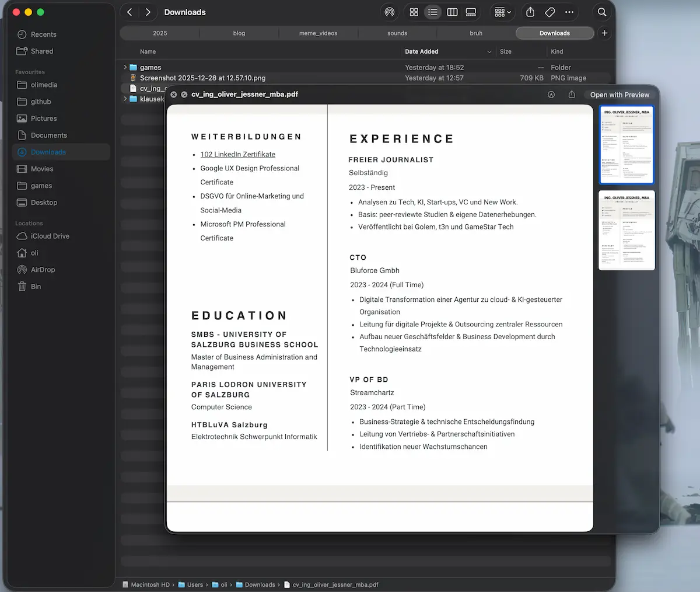Open a new Finder tab with the plus button
The width and height of the screenshot is (700, 592).
coord(604,33)
